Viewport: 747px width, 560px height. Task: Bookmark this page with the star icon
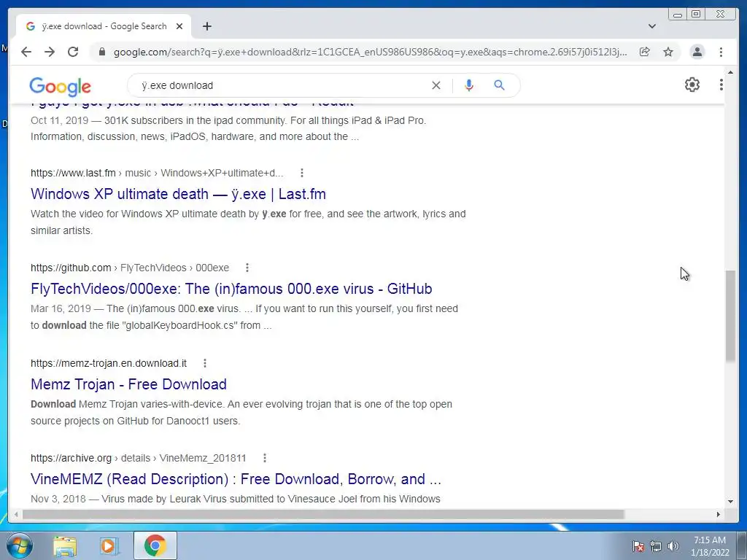pyautogui.click(x=668, y=52)
